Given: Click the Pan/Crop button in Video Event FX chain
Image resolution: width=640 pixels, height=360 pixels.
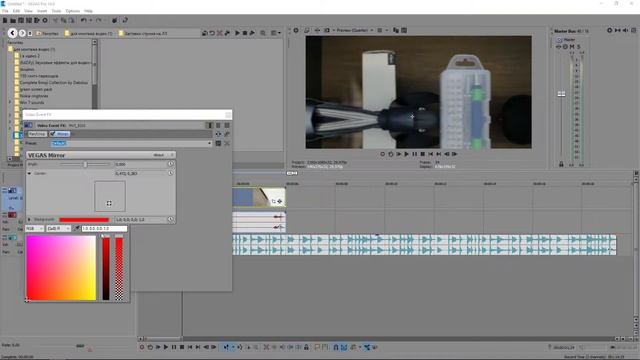Looking at the screenshot, I should (x=37, y=134).
